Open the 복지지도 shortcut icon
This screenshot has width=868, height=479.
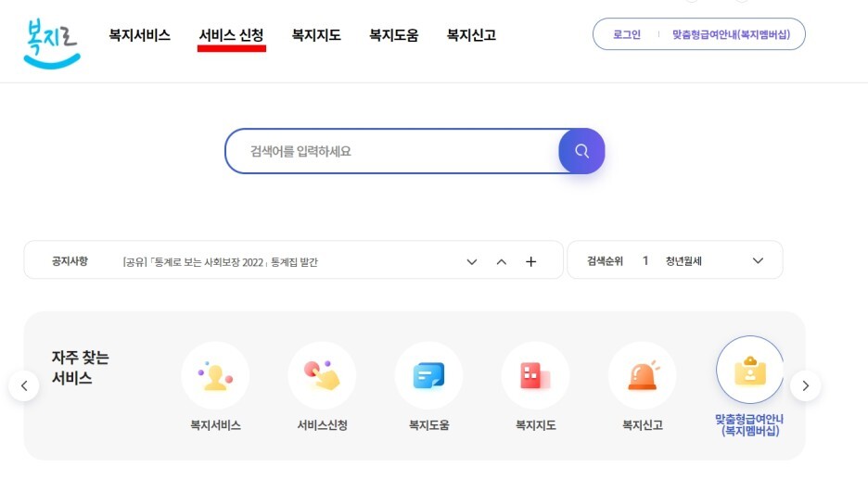point(535,375)
